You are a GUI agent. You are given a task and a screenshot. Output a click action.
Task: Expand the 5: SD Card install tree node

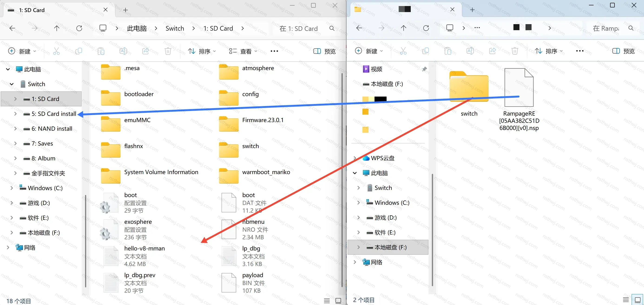(15, 114)
